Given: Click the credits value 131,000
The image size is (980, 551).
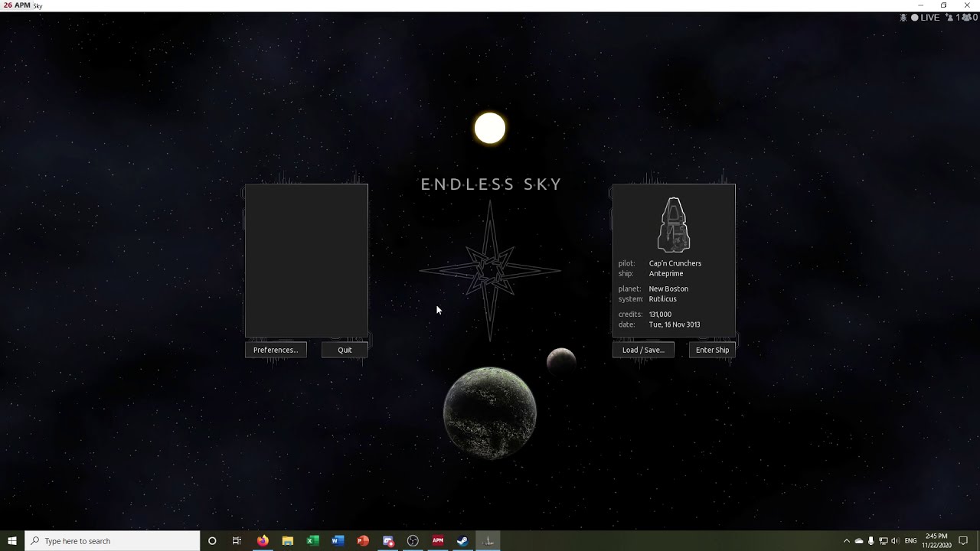Looking at the screenshot, I should (x=660, y=315).
